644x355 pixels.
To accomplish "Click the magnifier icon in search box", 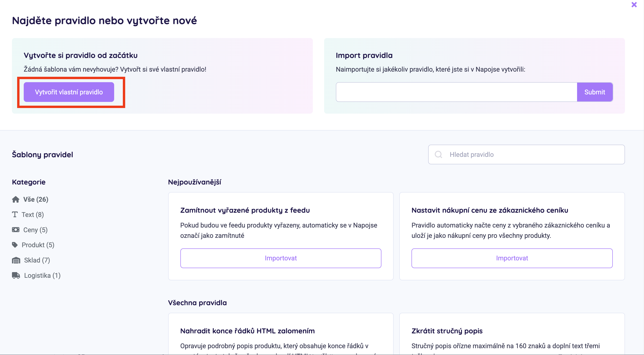I will pos(438,154).
